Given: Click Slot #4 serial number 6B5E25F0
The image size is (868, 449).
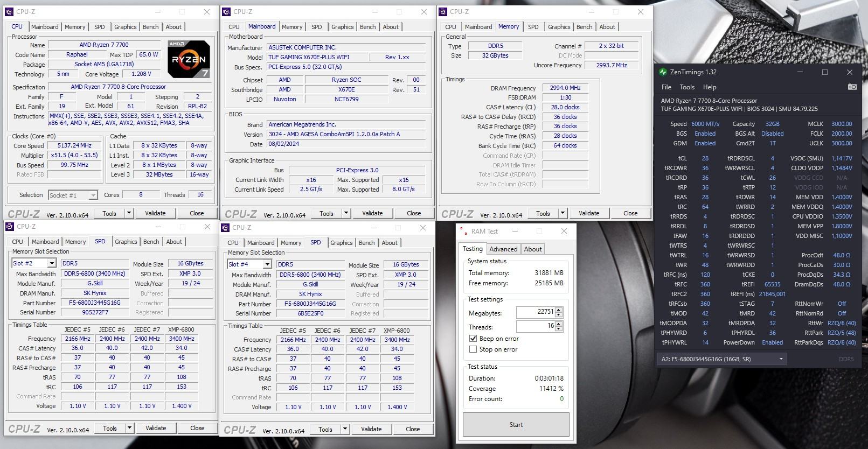Looking at the screenshot, I should pyautogui.click(x=310, y=313).
